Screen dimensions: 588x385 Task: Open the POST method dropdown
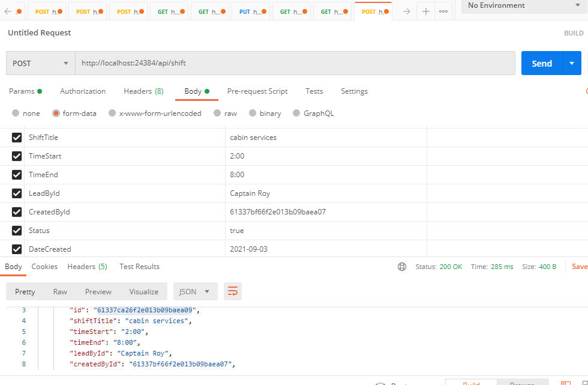pyautogui.click(x=41, y=64)
